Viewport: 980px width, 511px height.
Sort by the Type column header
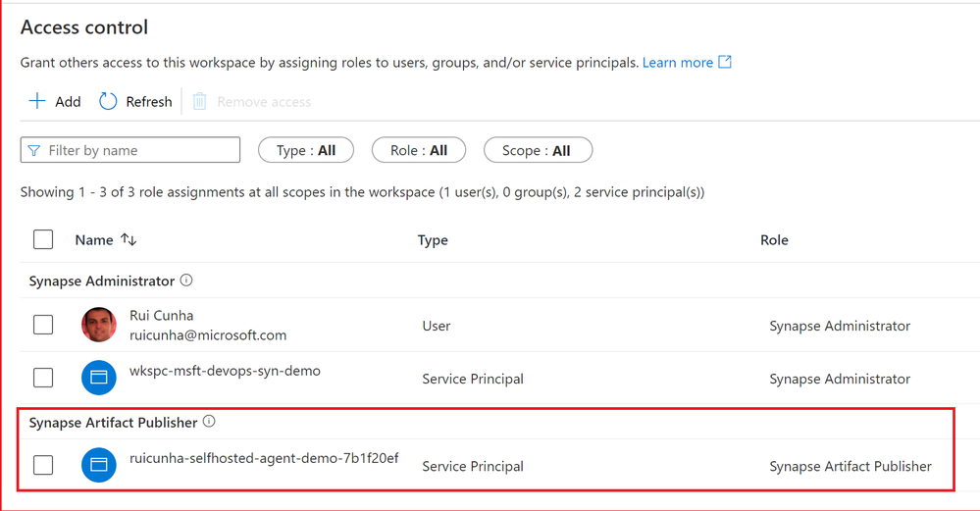click(x=433, y=239)
